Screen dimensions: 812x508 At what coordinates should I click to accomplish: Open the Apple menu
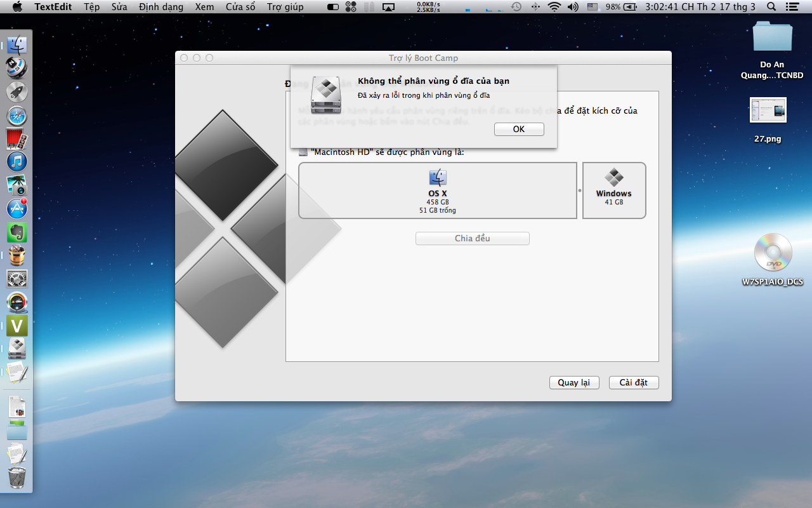click(17, 7)
